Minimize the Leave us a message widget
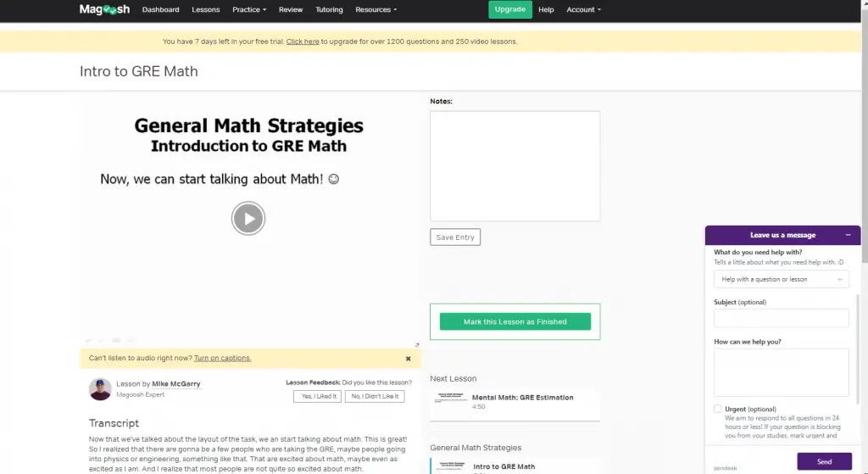The image size is (868, 474). point(848,235)
